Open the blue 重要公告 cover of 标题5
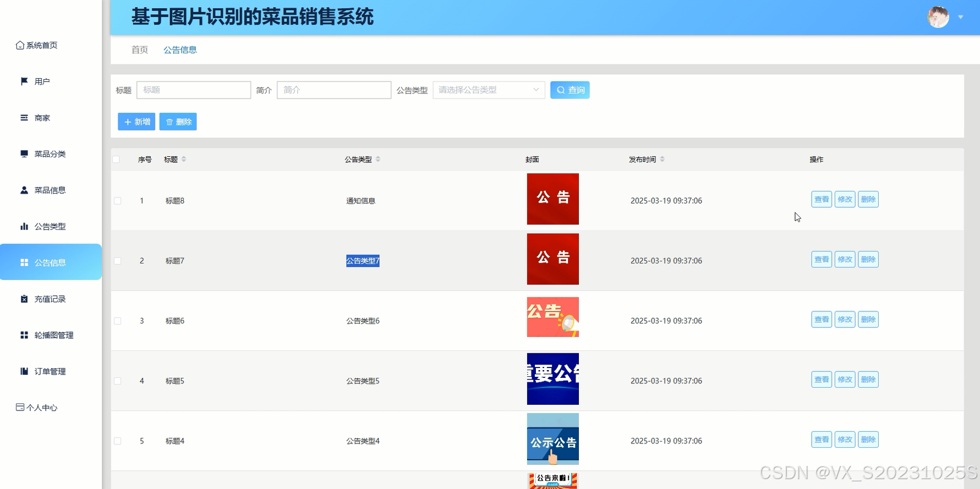980x489 pixels. 553,379
